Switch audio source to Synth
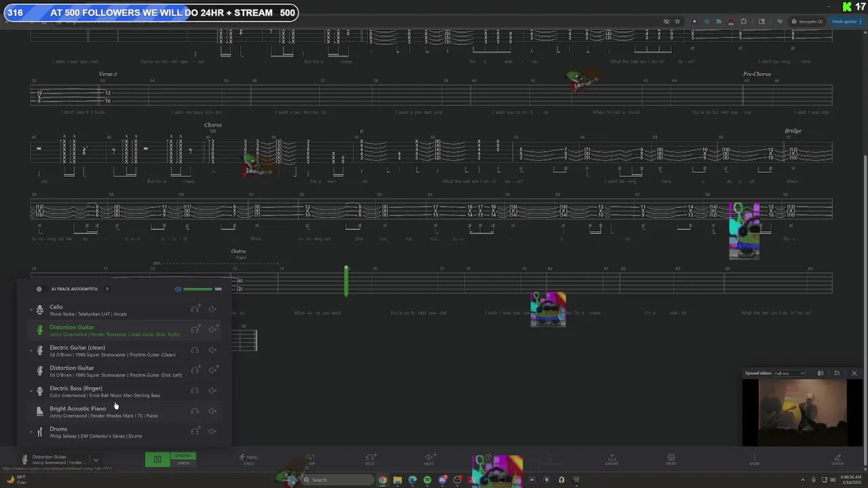The image size is (868, 488). [x=183, y=463]
